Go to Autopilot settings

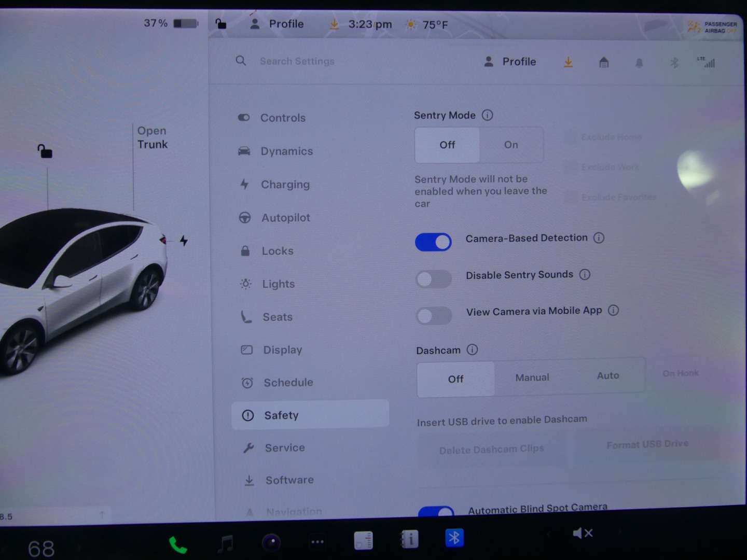pyautogui.click(x=285, y=218)
